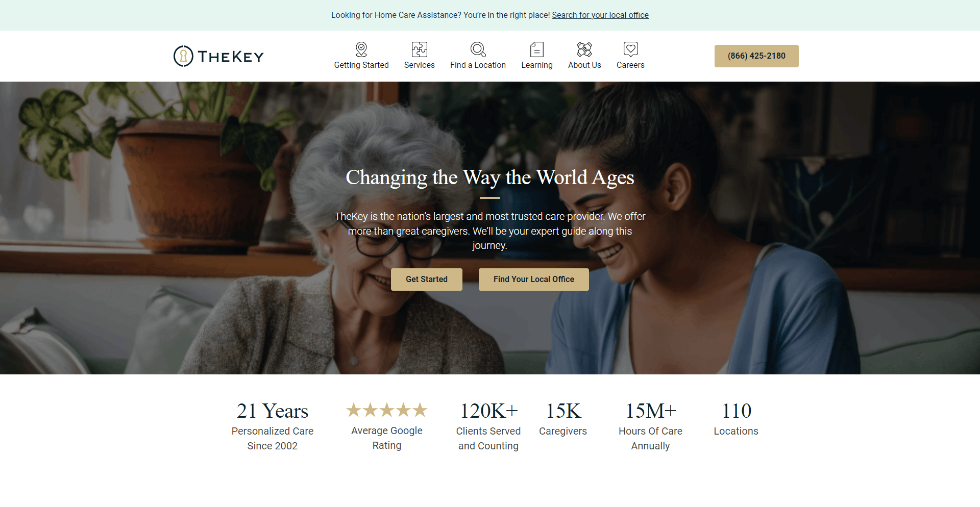Viewport: 980px width, 507px height.
Task: Click the THEKEY wordmark text
Action: [x=231, y=57]
